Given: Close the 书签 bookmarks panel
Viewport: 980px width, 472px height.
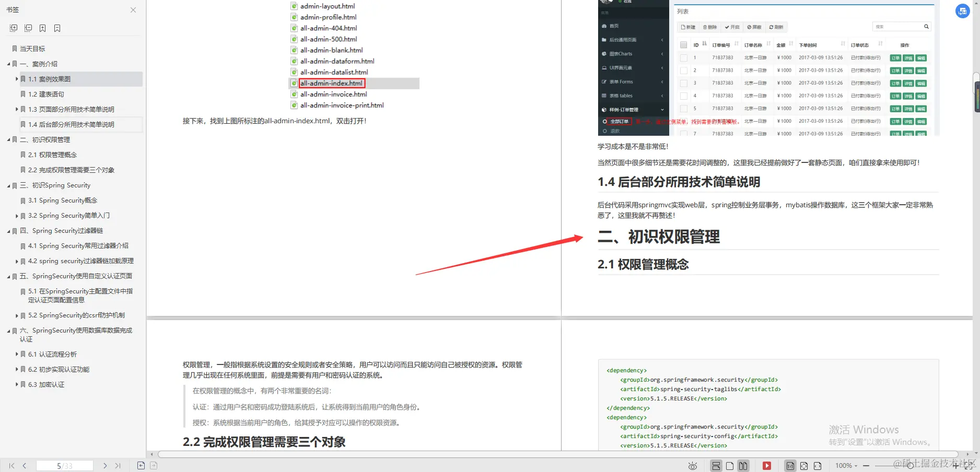Looking at the screenshot, I should pyautogui.click(x=133, y=10).
